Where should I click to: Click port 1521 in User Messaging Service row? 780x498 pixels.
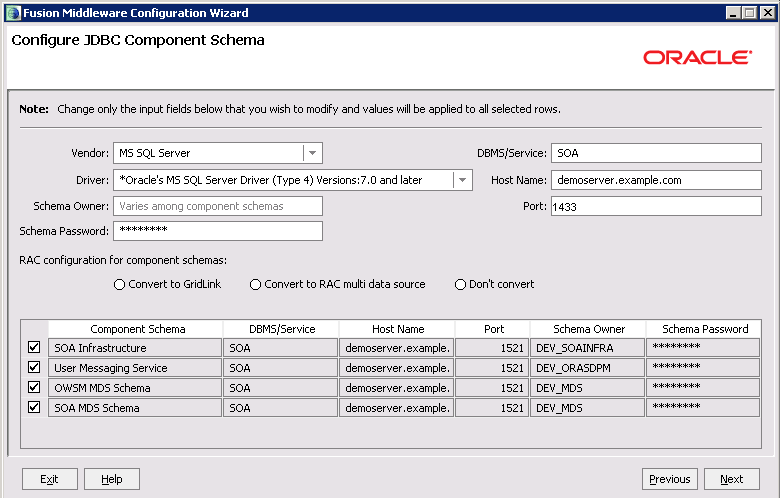(492, 368)
